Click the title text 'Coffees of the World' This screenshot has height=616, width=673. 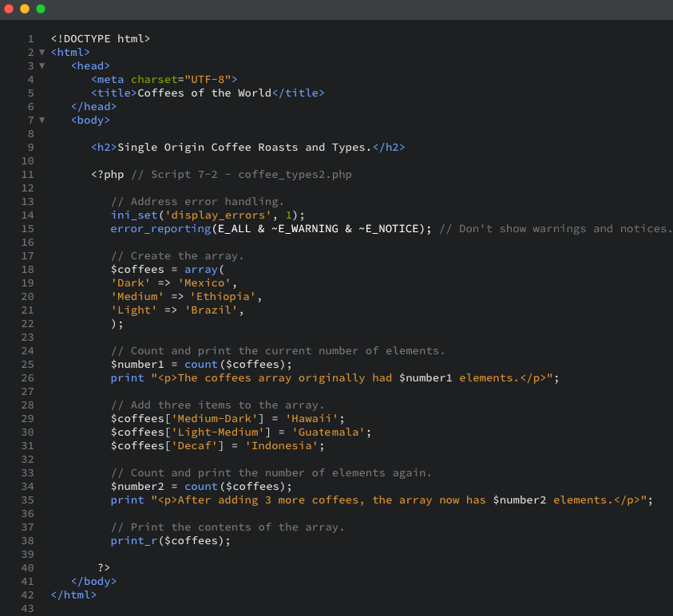204,93
